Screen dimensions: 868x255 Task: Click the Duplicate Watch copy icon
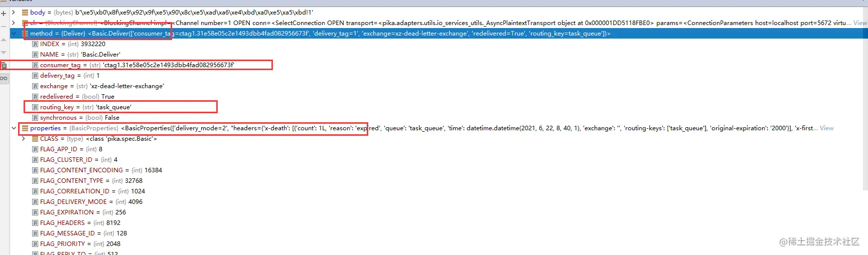4,65
